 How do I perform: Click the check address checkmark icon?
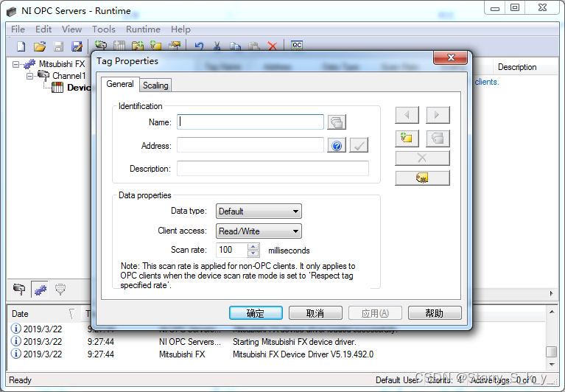pyautogui.click(x=359, y=145)
